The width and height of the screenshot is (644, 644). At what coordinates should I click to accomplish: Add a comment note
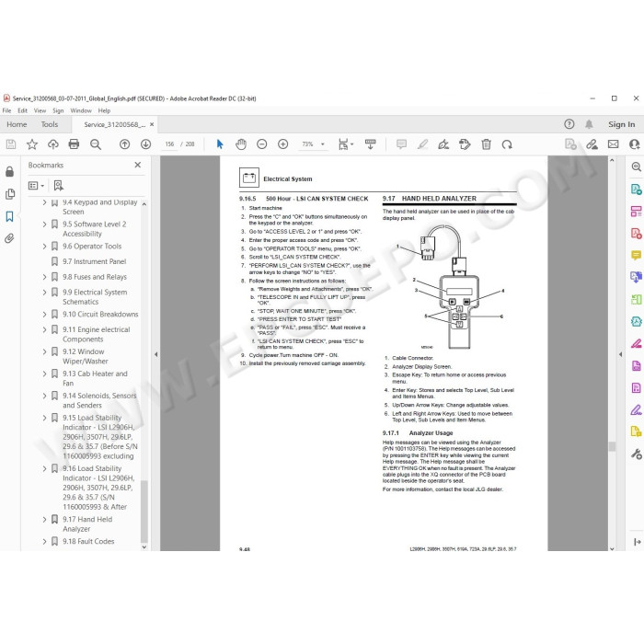tap(401, 144)
